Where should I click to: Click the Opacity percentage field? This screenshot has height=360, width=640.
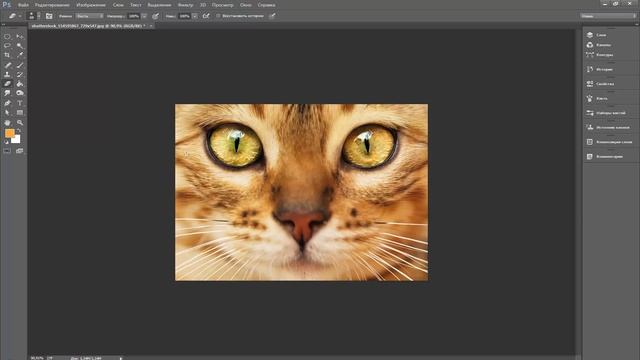pos(133,16)
